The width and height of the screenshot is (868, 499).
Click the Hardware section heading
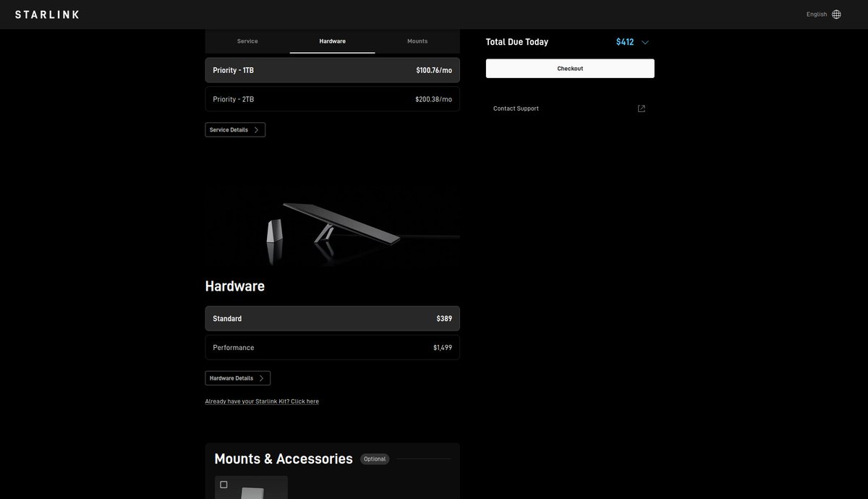[x=235, y=286]
